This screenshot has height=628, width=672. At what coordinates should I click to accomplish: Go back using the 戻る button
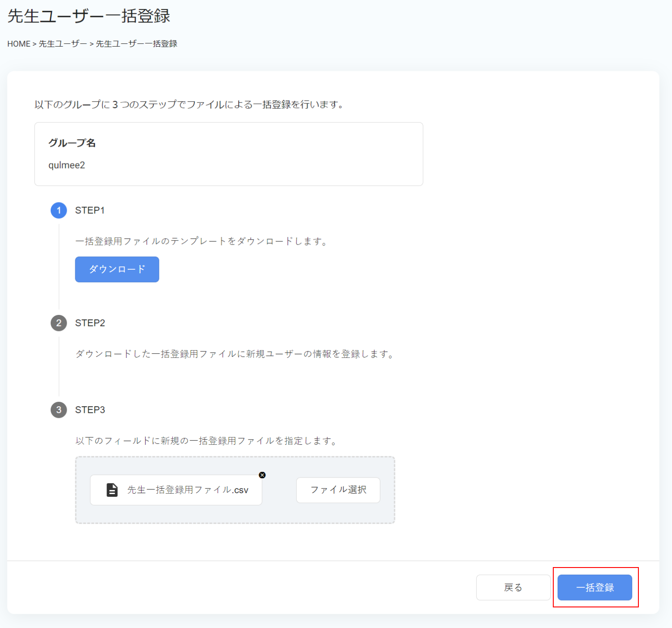click(x=513, y=587)
